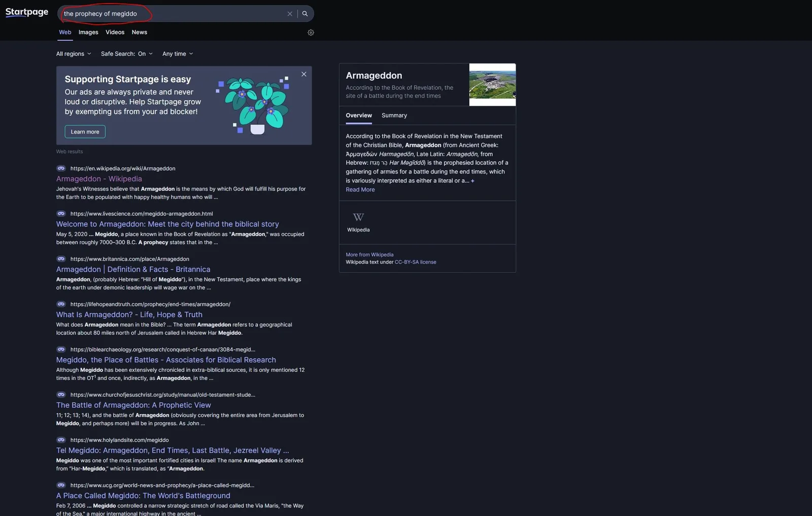Click the Learn more button
The height and width of the screenshot is (516, 812).
85,132
